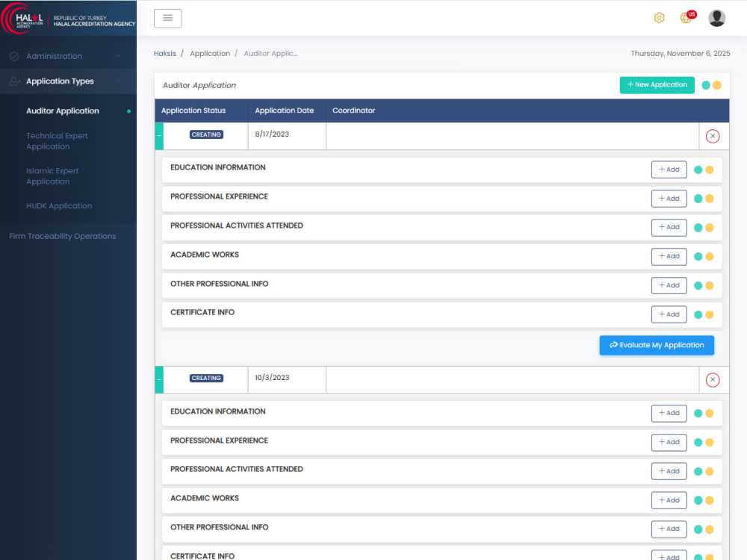Add Other Professional Info to 8/17/2023 application

669,285
